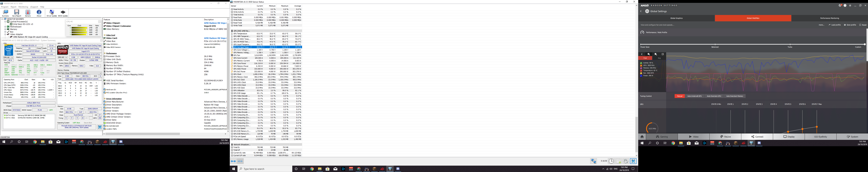Click Reset in WattMan
The width and height of the screenshot is (868, 172).
[x=863, y=25]
